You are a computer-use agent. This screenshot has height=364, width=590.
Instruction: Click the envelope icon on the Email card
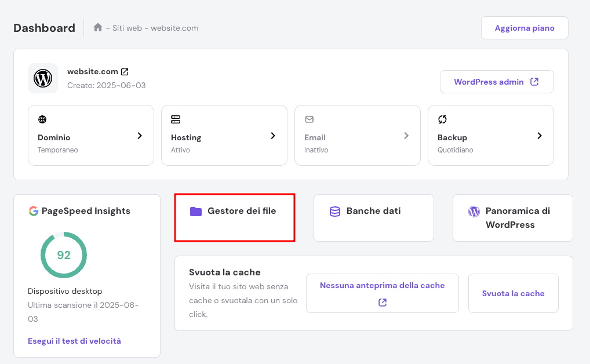tap(309, 119)
